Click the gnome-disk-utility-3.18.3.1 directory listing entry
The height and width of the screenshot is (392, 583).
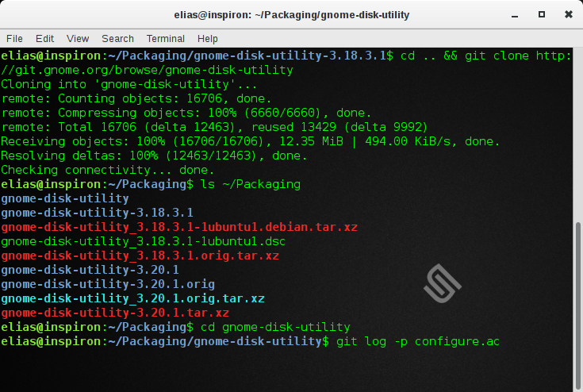pyautogui.click(x=97, y=213)
